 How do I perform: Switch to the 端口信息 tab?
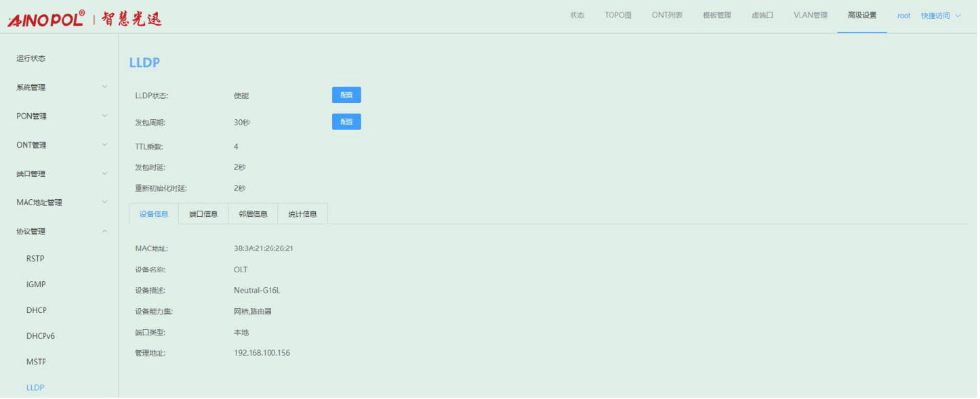tap(203, 214)
